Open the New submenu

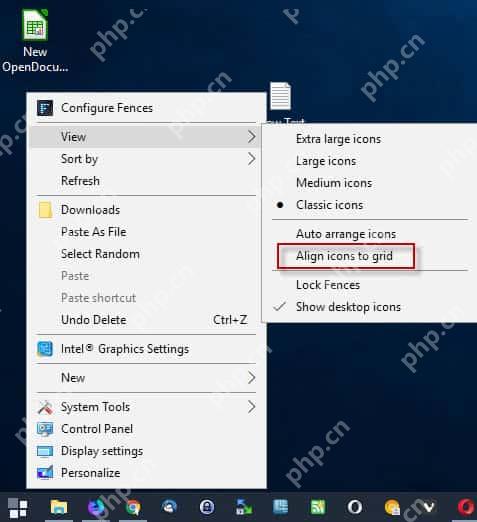(x=145, y=378)
